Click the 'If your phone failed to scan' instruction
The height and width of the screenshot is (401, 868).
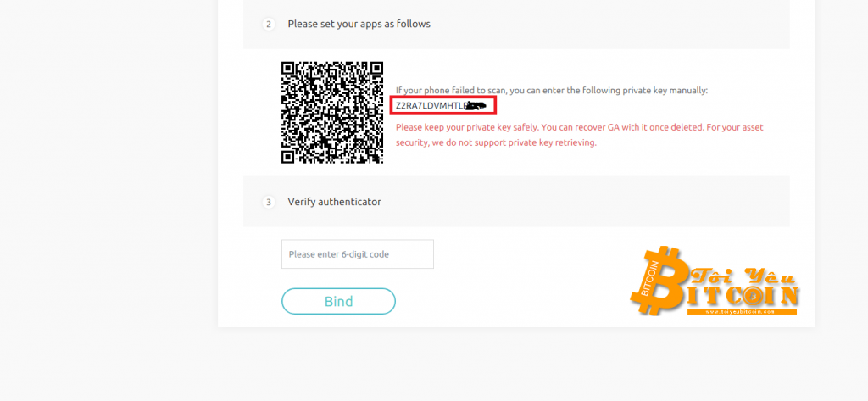point(551,90)
